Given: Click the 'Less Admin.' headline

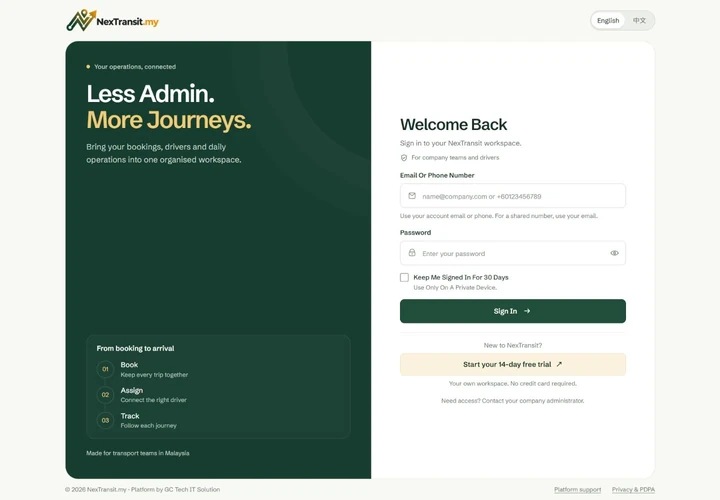Looking at the screenshot, I should (151, 94).
